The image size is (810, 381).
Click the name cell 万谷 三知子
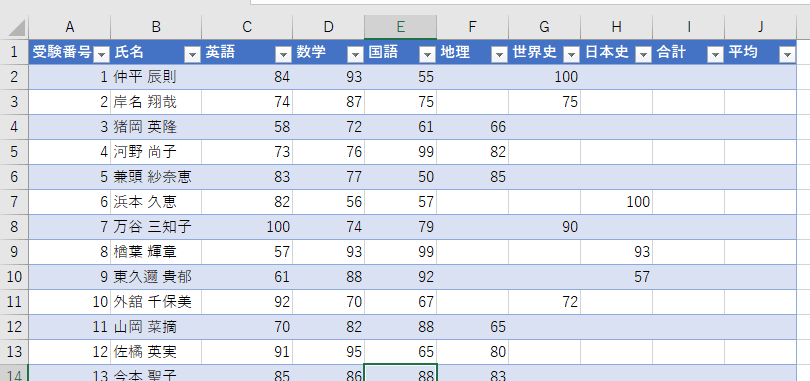156,227
